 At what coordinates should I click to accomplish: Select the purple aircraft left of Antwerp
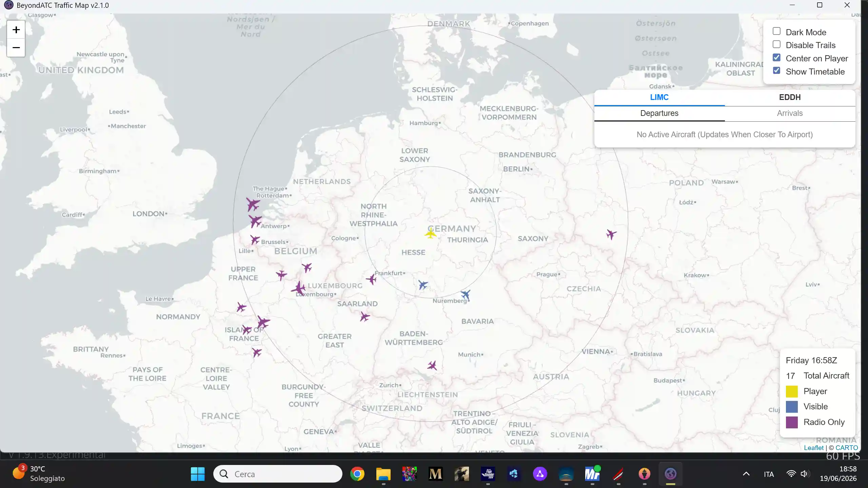coord(255,221)
